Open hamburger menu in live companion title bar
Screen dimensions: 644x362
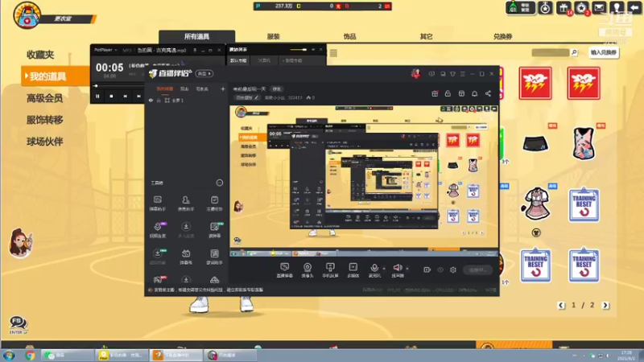click(462, 74)
